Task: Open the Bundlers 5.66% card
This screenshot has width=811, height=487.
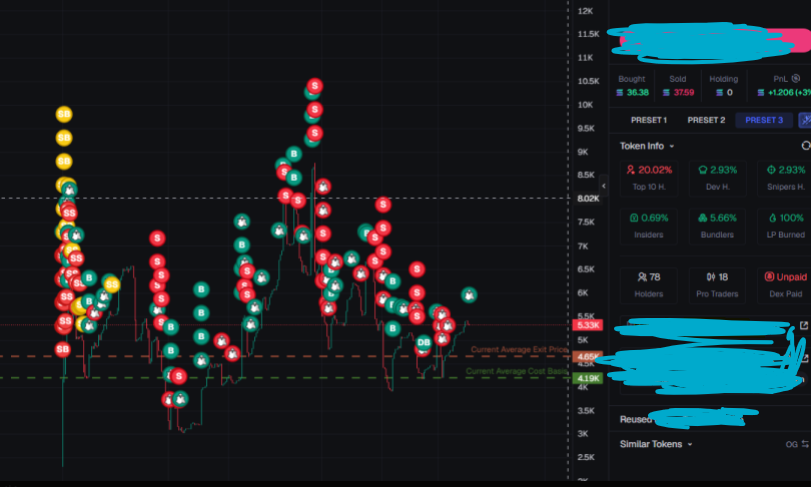Action: [717, 226]
